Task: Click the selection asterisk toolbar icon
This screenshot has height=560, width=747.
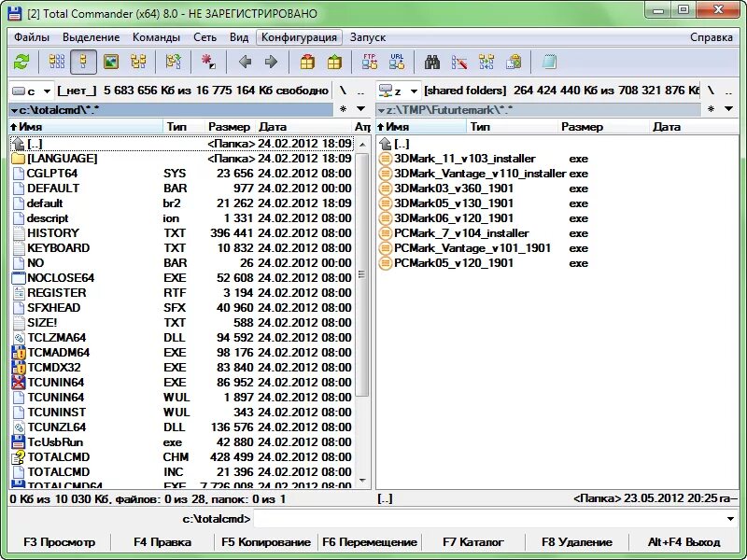Action: tap(207, 62)
